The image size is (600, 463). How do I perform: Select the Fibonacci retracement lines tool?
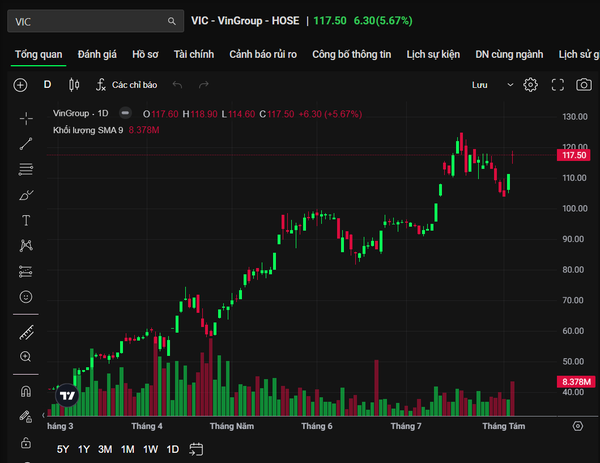[x=26, y=169]
